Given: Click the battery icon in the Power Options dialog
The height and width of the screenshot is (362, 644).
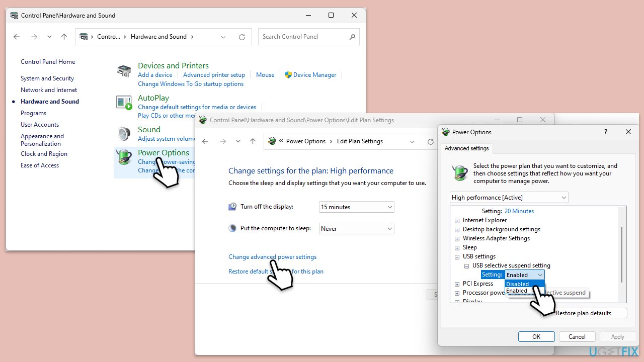Looking at the screenshot, I should pos(460,173).
